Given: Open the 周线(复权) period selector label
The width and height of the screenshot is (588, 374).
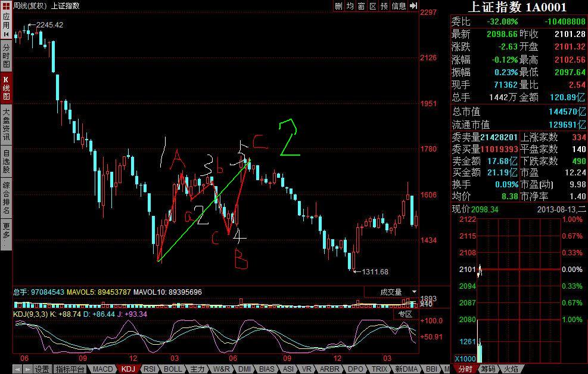Looking at the screenshot, I should 30,5.
